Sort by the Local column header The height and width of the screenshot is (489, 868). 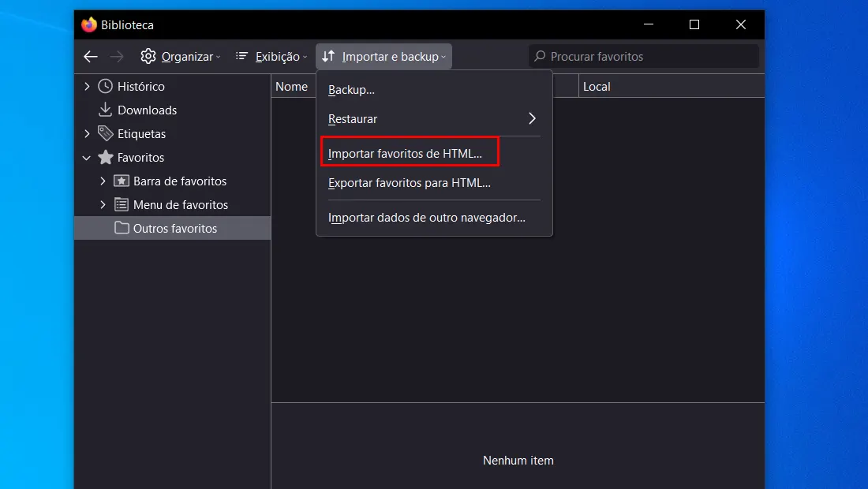[672, 86]
